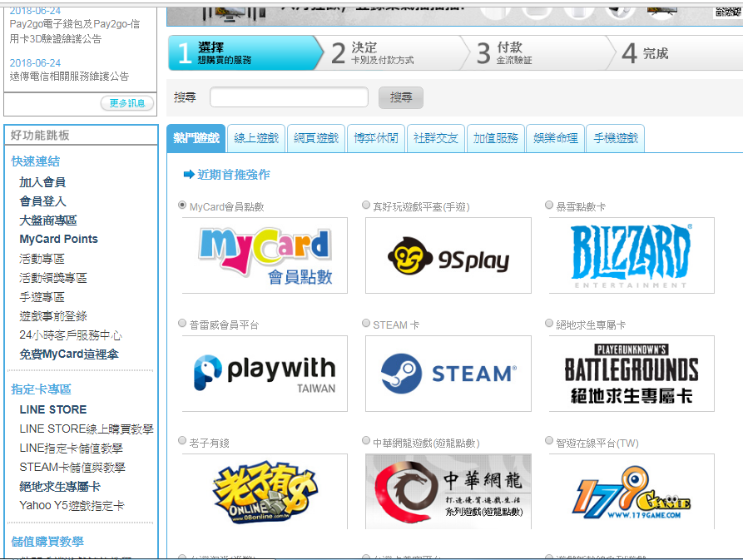Open the 手遊專區 sidebar link
Viewport: 743px width, 560px height.
[42, 297]
